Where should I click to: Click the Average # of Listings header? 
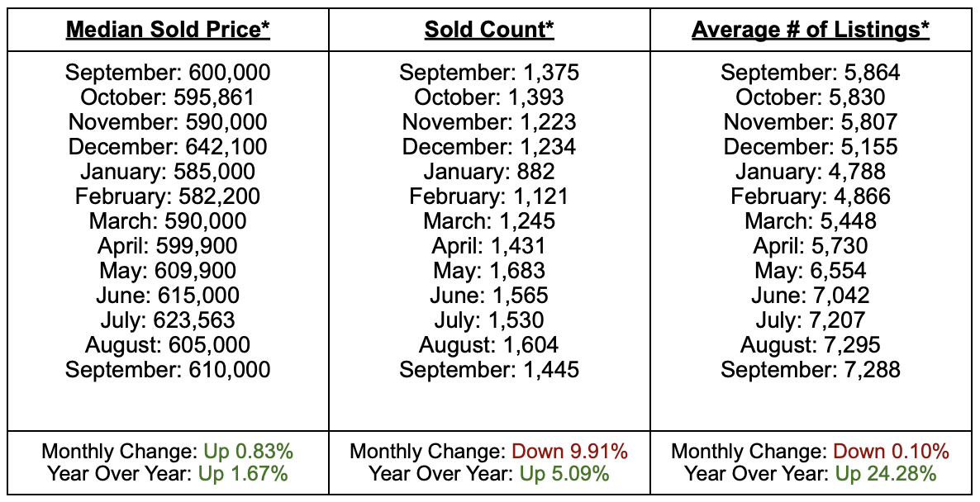pos(810,31)
